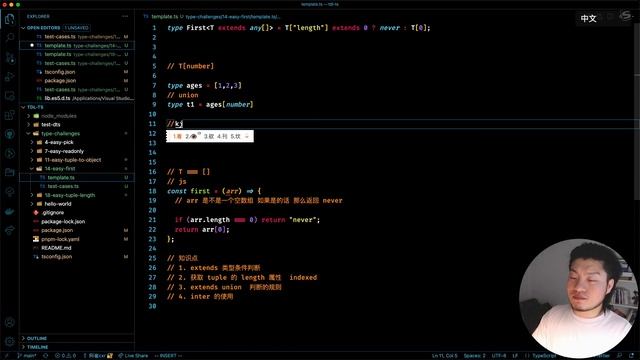Select unsaved template.ts in Open Editors
The height and width of the screenshot is (360, 640).
[77, 45]
